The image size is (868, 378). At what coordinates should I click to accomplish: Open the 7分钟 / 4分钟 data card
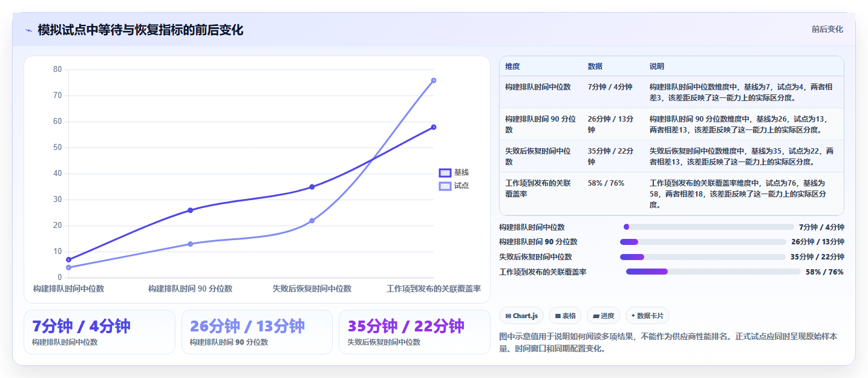(x=99, y=332)
